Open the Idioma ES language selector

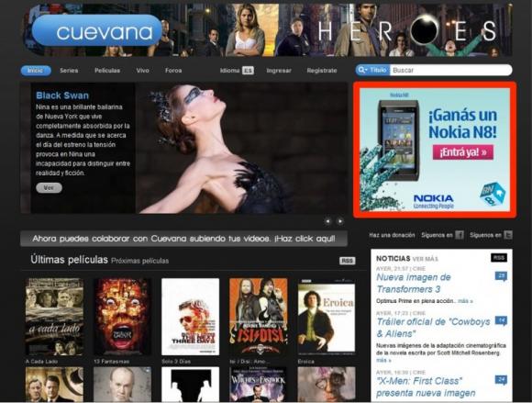coord(237,71)
